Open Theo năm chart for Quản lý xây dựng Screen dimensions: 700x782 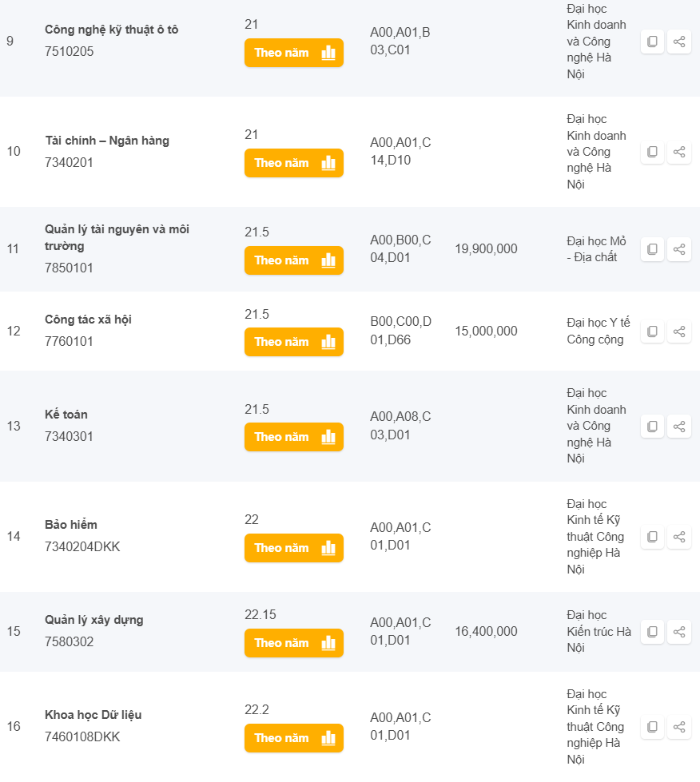pyautogui.click(x=294, y=643)
